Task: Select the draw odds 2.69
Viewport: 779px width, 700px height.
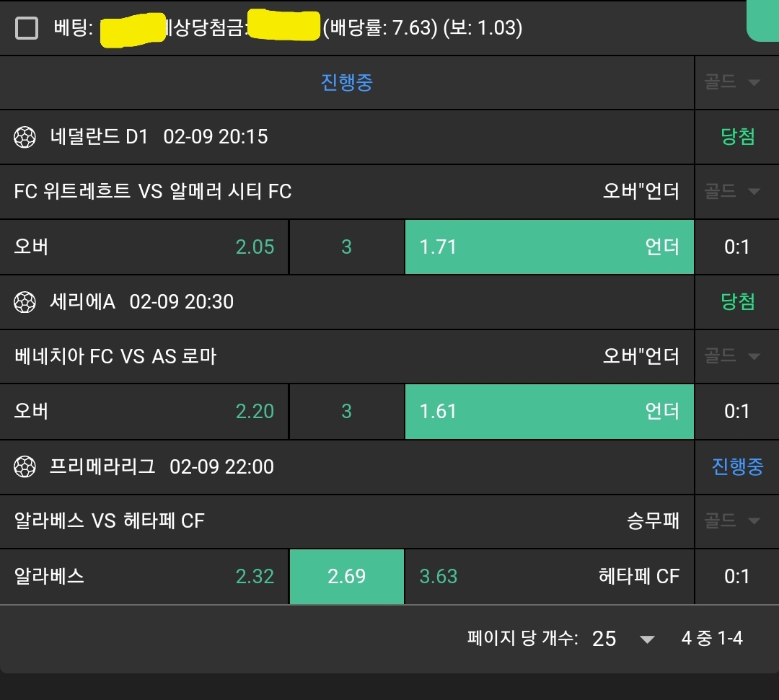Action: 346,576
